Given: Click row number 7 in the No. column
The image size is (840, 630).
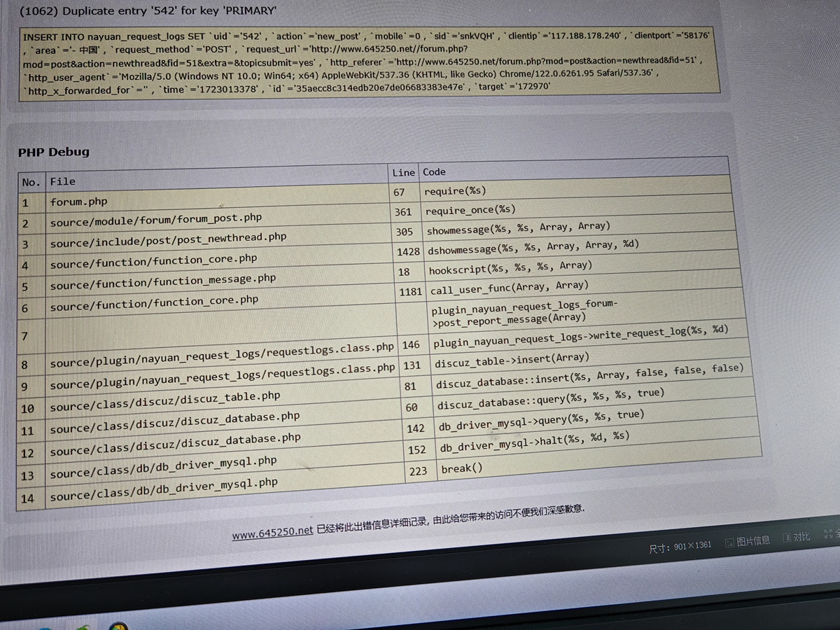Looking at the screenshot, I should [25, 337].
